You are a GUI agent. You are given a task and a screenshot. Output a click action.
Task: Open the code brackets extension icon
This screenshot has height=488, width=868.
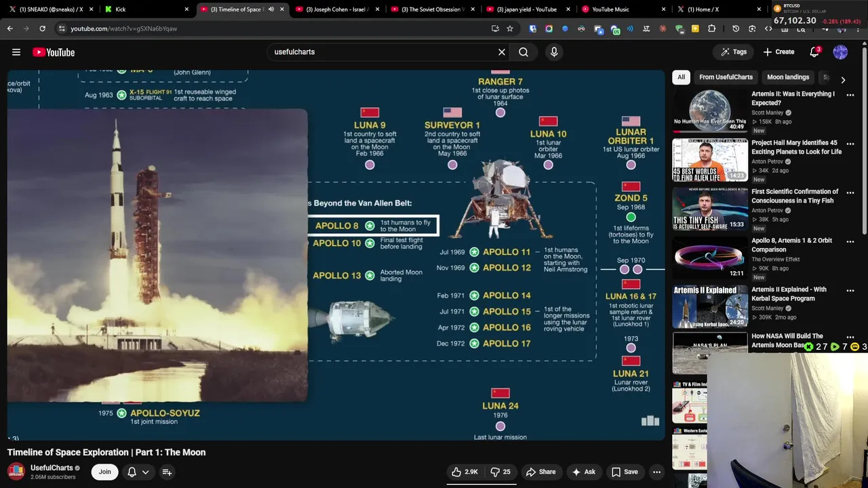click(x=768, y=28)
